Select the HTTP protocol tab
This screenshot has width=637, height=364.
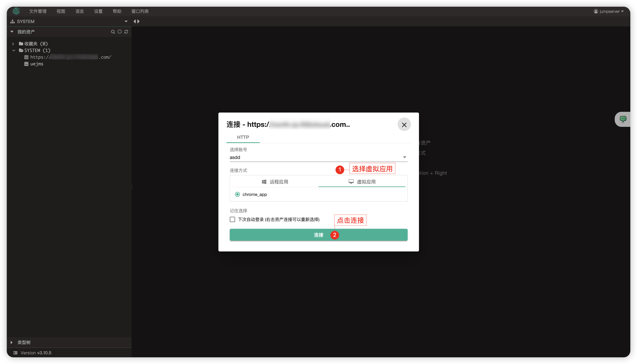pos(243,137)
